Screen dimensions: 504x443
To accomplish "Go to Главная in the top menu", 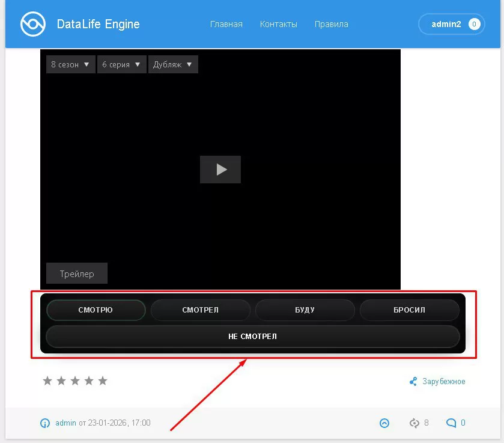I will pos(226,25).
